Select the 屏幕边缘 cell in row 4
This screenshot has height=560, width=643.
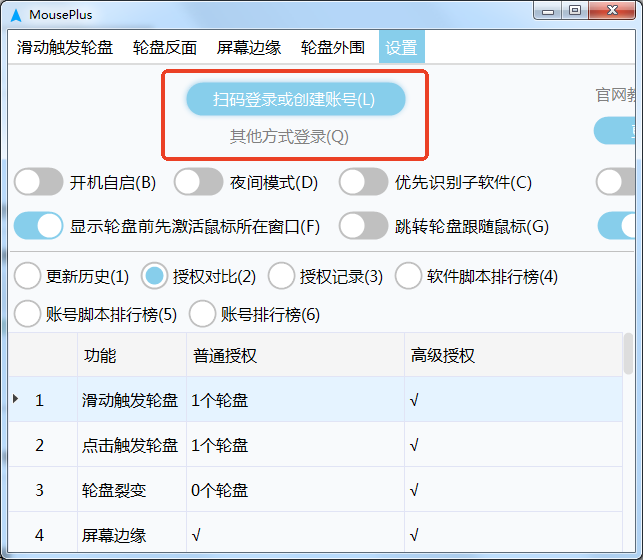click(132, 533)
